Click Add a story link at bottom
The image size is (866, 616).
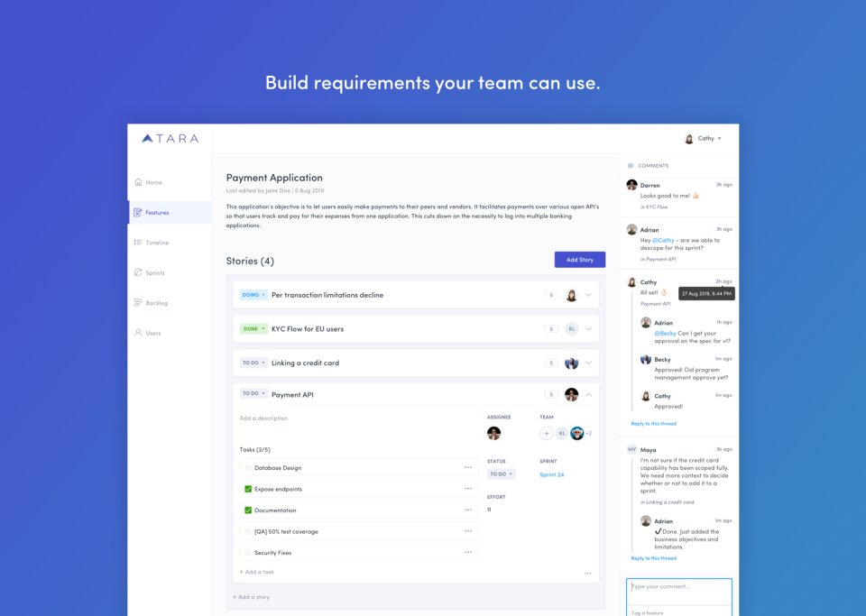click(x=252, y=597)
